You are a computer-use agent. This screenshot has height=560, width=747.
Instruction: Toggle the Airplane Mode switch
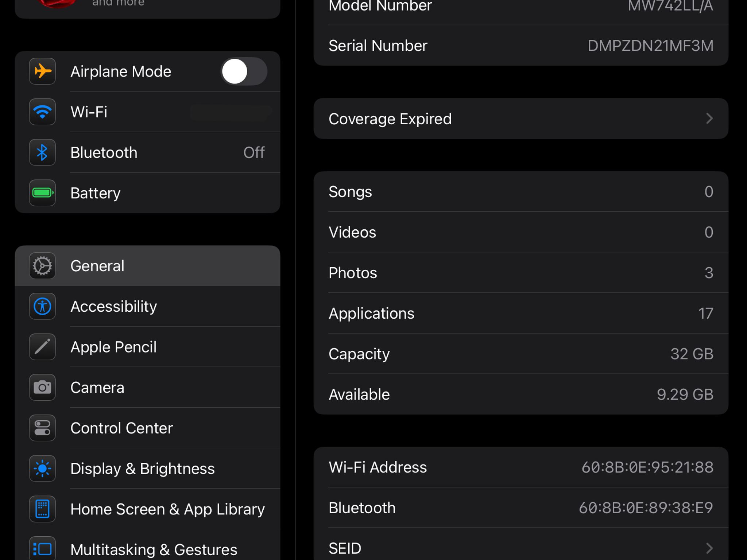(244, 71)
